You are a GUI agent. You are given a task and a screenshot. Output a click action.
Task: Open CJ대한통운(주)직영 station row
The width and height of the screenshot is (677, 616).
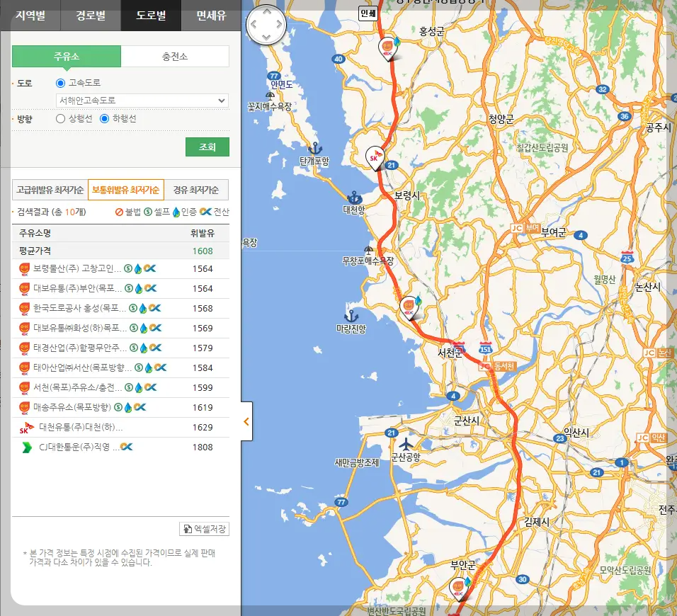[120, 447]
